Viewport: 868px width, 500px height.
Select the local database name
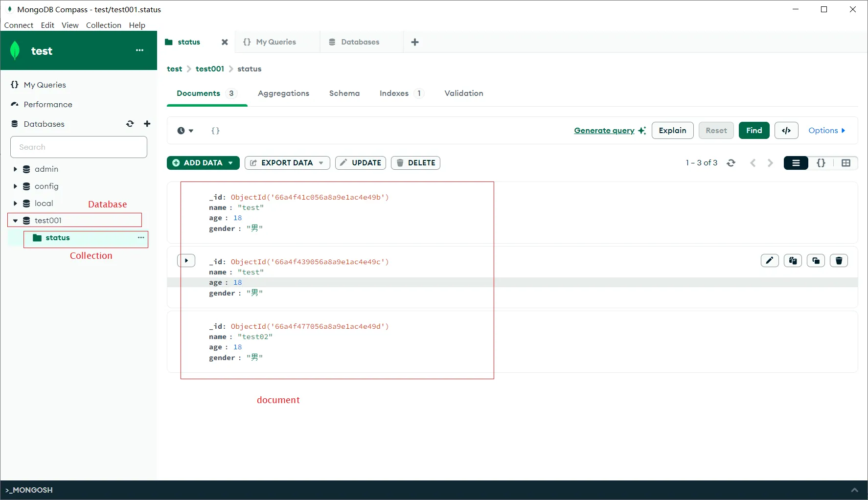(44, 204)
